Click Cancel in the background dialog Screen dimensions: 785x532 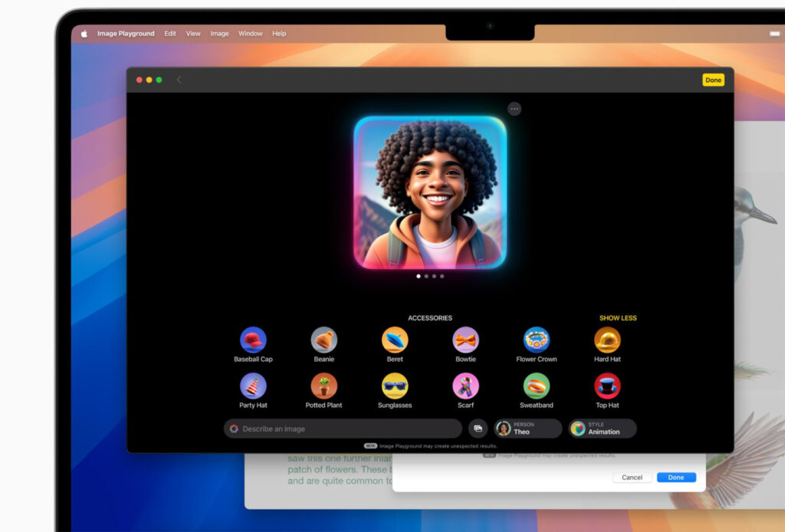[632, 478]
